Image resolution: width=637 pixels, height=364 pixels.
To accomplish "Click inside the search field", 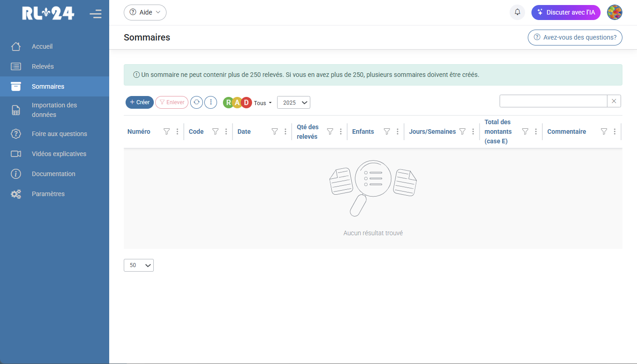I will tap(553, 101).
